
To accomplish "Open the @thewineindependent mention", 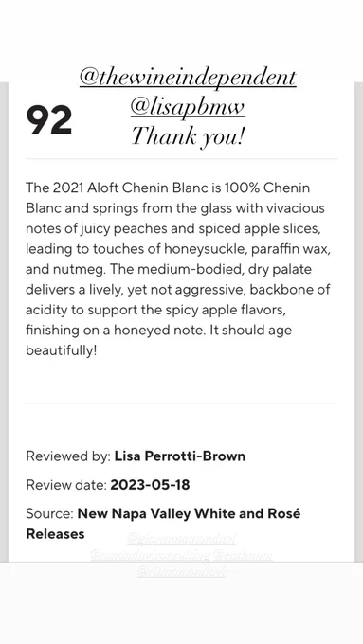I will point(188,78).
